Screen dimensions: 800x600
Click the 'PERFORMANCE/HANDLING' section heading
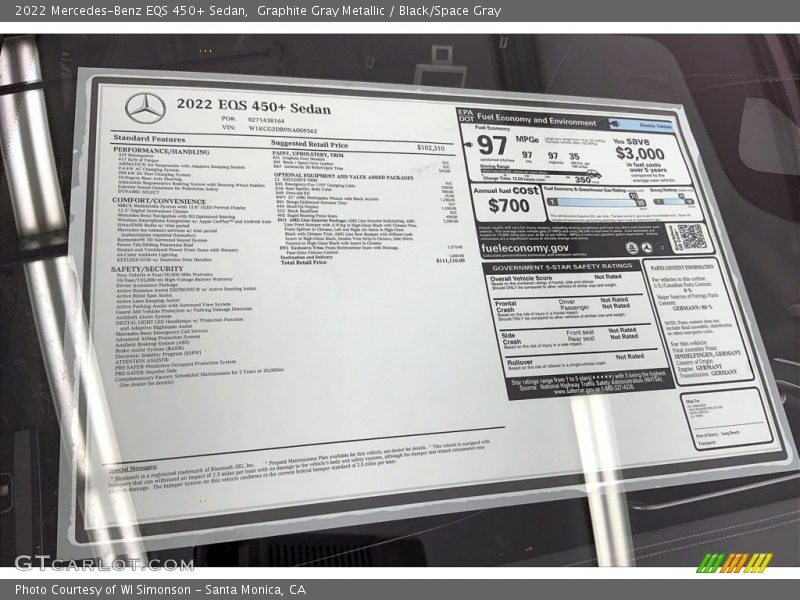161,152
